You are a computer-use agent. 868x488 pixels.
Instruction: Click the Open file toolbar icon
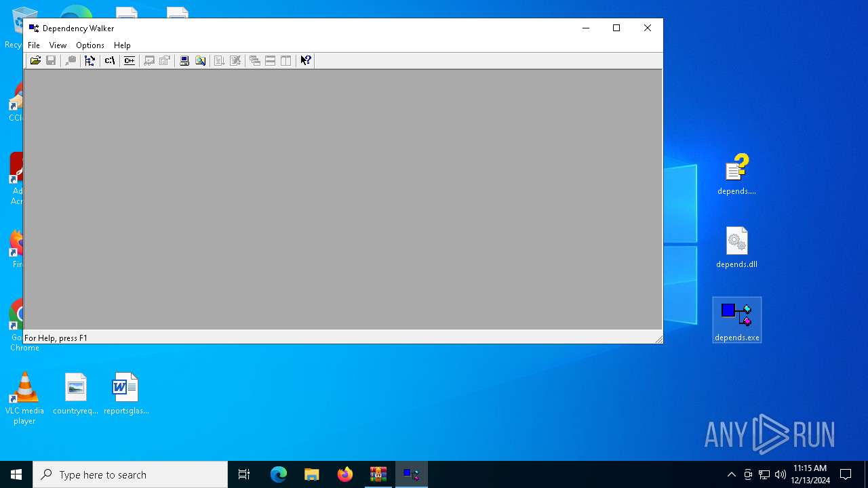(35, 60)
